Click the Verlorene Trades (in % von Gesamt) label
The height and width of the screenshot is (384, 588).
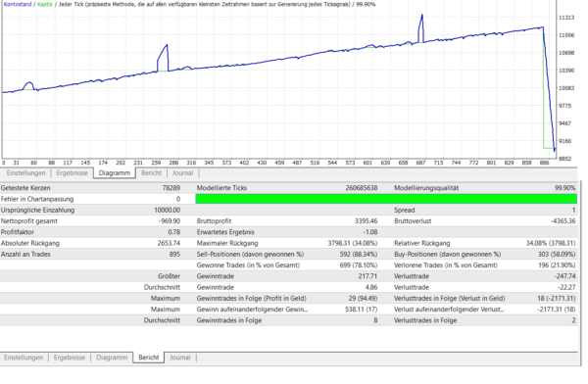pyautogui.click(x=446, y=265)
